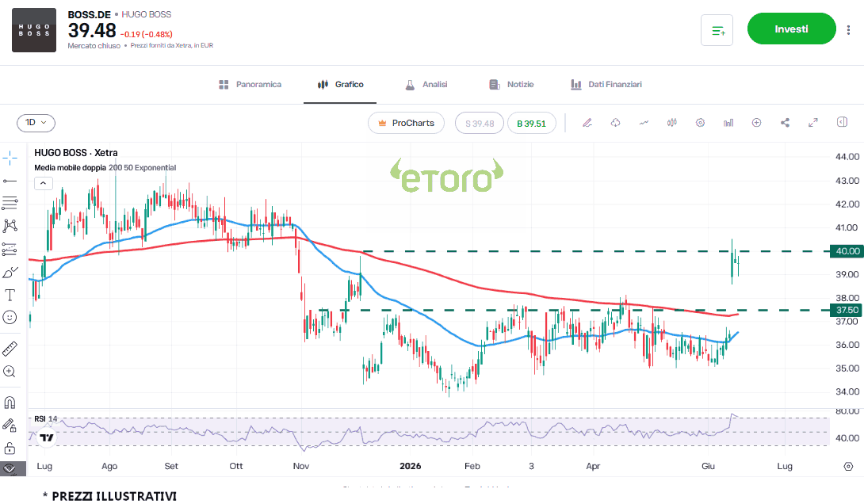
Task: Open the Analisi tab
Action: tap(426, 84)
